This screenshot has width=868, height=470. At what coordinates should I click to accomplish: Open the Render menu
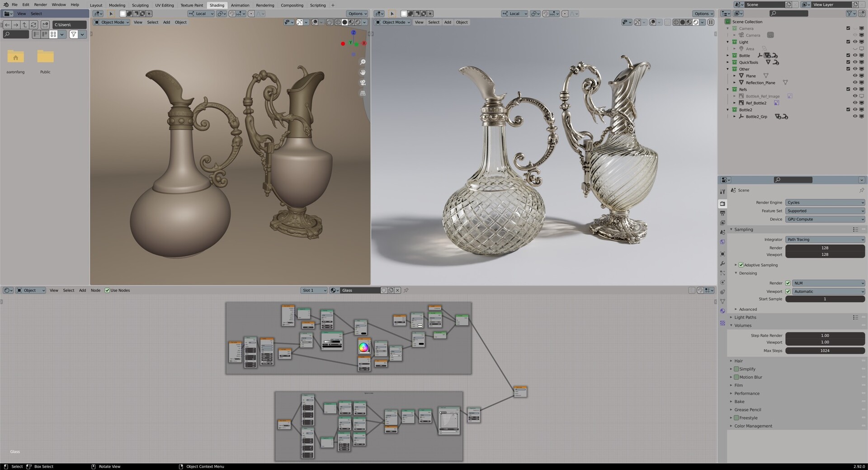tap(40, 5)
